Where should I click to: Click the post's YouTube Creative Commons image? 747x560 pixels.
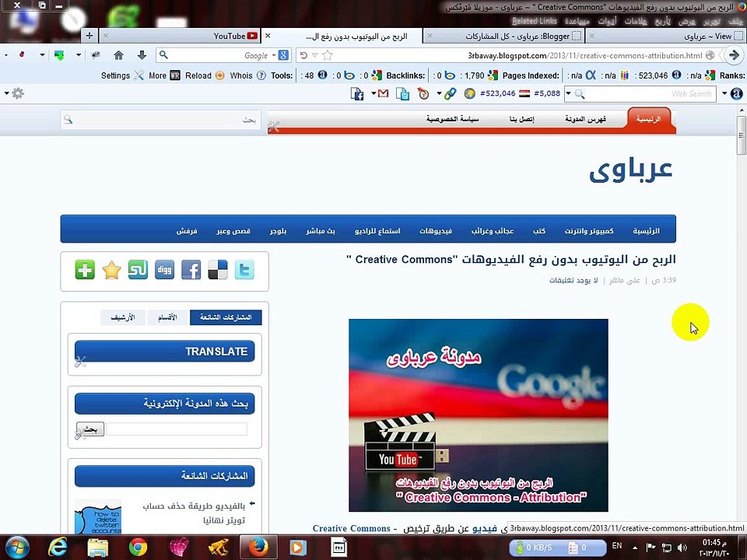coord(479,415)
